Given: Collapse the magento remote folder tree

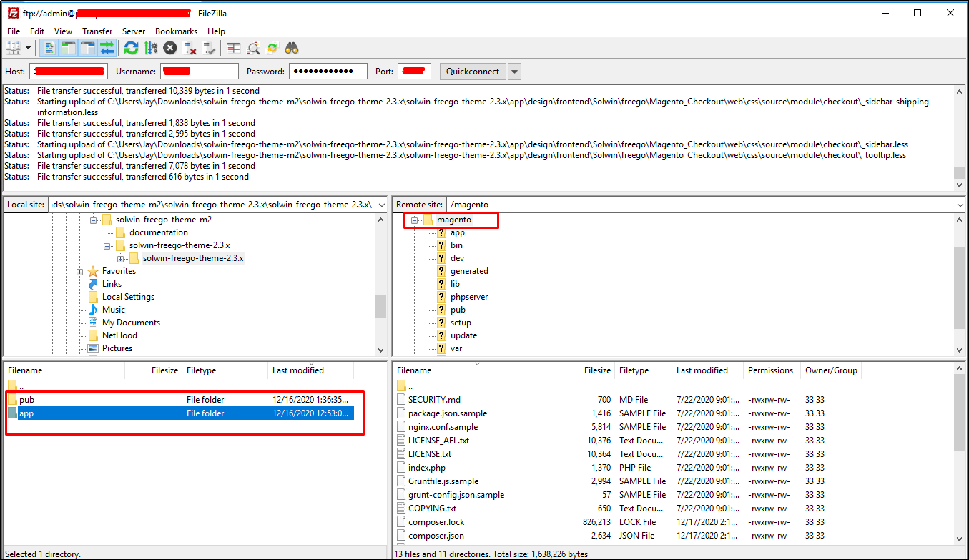Looking at the screenshot, I should 414,220.
